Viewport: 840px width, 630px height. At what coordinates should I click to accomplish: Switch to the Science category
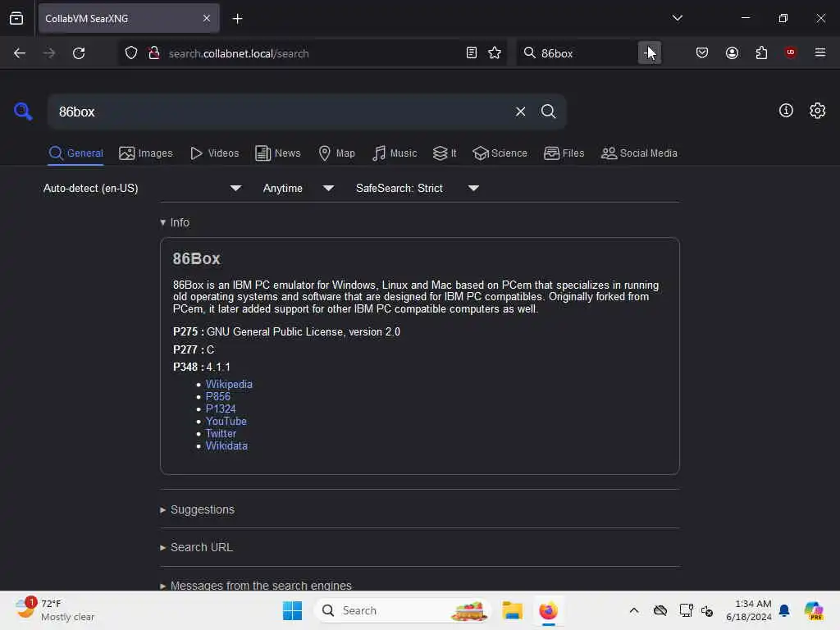(500, 153)
